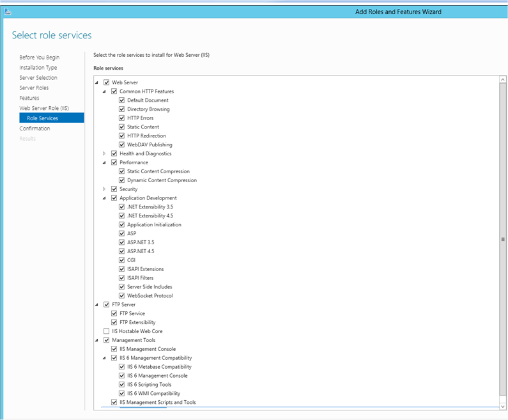Uncheck Dynamic Content Compression
508x420 pixels.
click(122, 180)
